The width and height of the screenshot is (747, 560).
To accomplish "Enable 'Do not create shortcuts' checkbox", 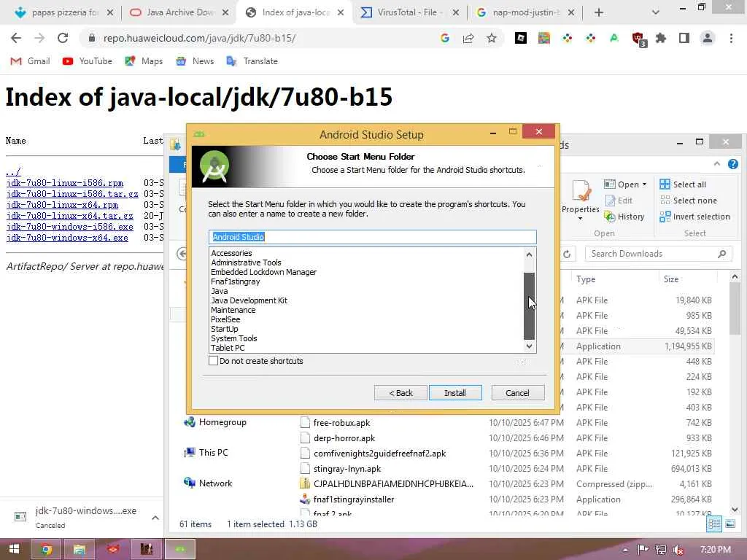I will [214, 361].
